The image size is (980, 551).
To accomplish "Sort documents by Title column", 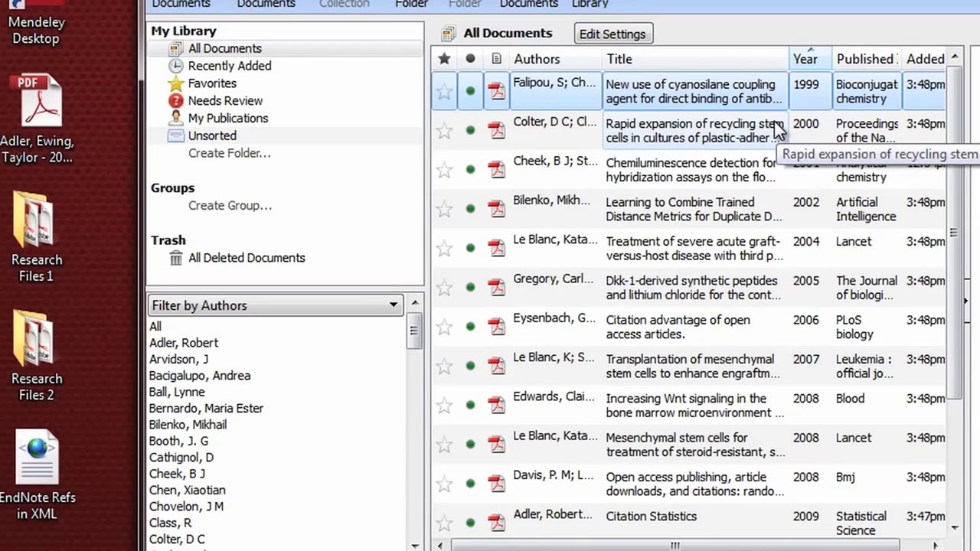I will [x=695, y=59].
